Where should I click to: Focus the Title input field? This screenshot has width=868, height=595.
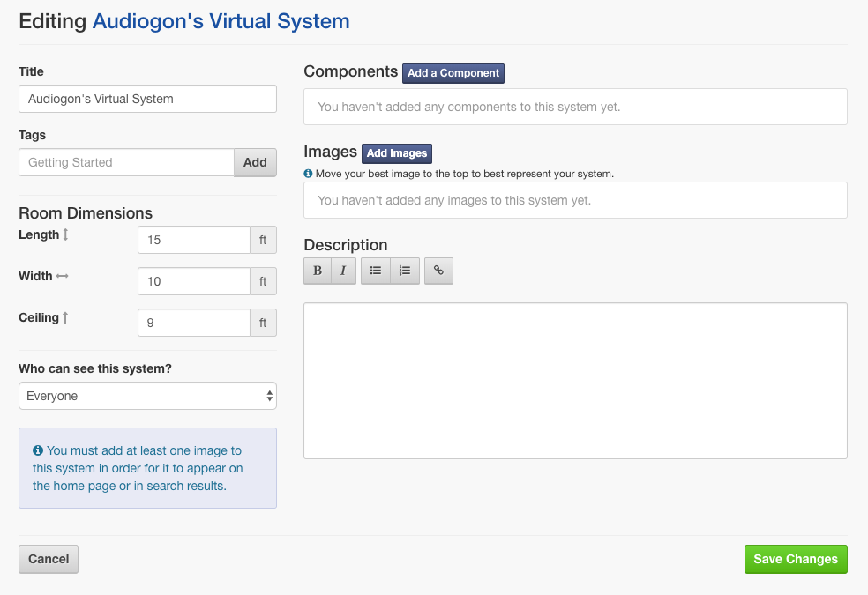(148, 99)
